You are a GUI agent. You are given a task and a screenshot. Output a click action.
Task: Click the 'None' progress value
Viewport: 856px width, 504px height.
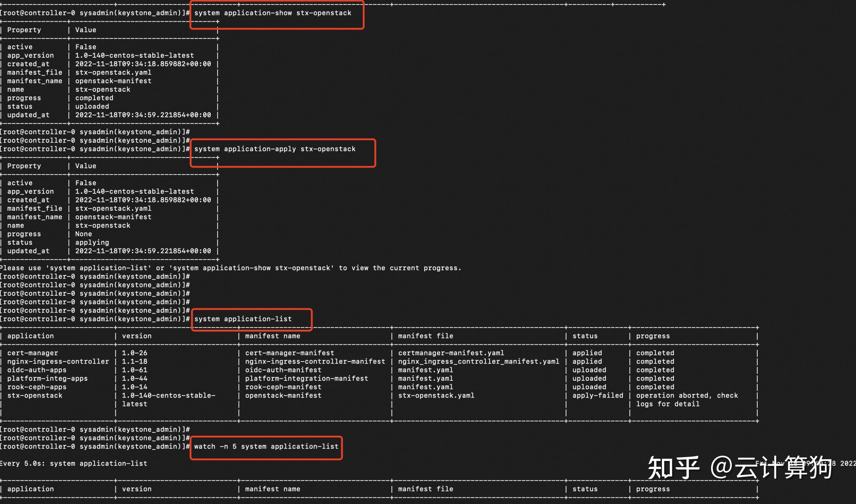[x=84, y=234]
